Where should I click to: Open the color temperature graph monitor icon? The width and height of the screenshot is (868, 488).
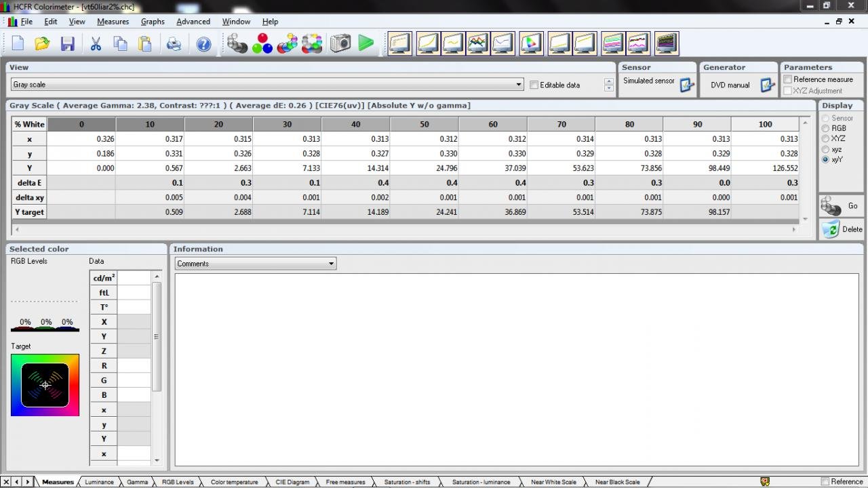pos(502,44)
